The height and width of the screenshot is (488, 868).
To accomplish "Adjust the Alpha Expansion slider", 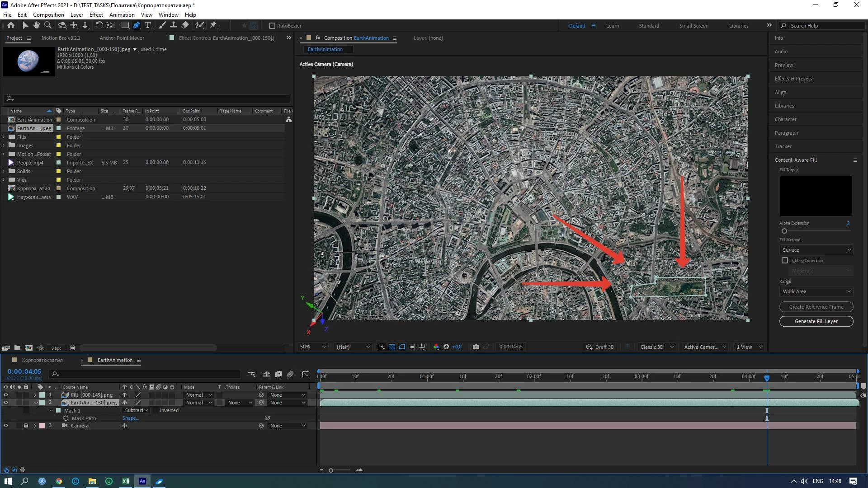I will point(784,231).
